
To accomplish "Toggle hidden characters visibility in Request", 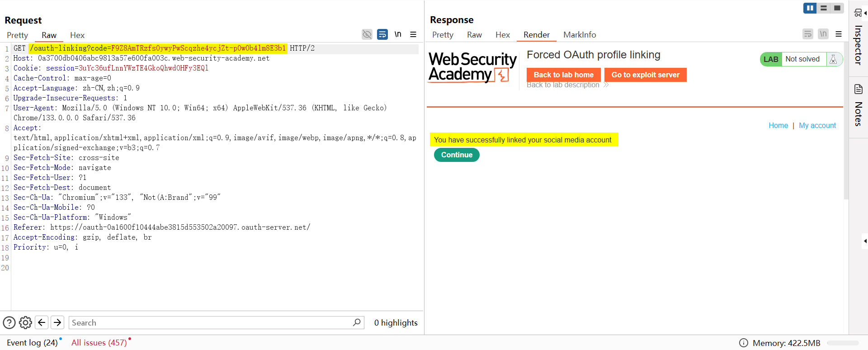I will (x=367, y=34).
